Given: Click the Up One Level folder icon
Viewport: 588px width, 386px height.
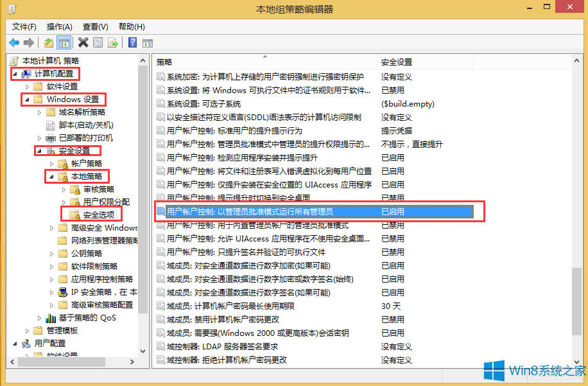Looking at the screenshot, I should (48, 42).
